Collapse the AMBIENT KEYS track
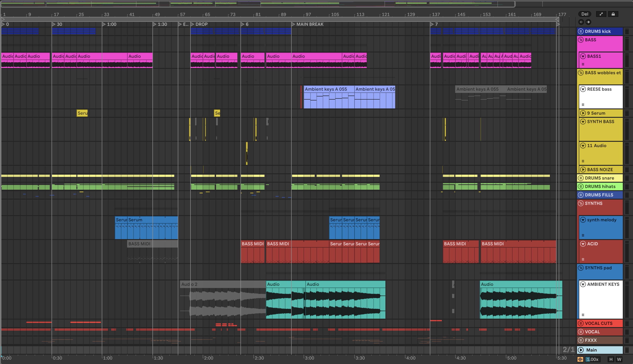 583,284
